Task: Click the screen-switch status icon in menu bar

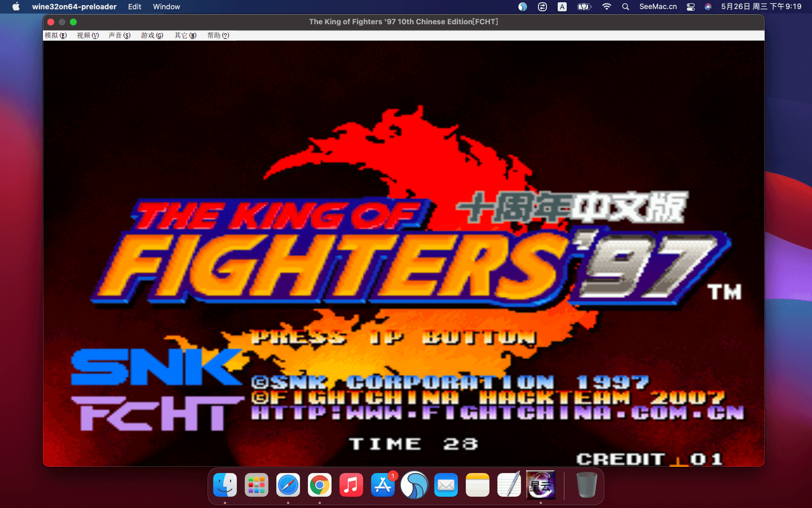Action: click(x=542, y=7)
